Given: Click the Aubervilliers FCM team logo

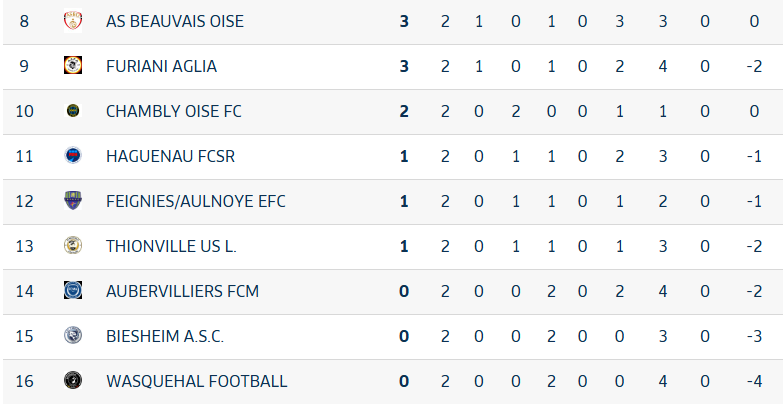Looking at the screenshot, I should coord(73,291).
